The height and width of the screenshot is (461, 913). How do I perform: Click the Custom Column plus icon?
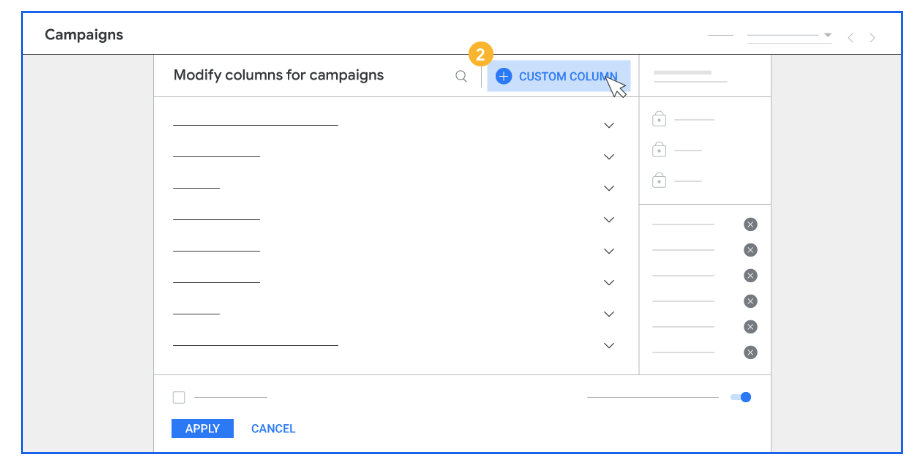pos(504,76)
